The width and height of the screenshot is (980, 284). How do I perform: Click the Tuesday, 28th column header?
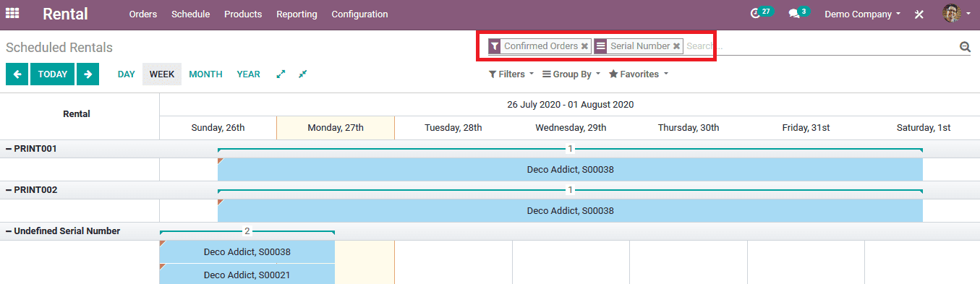click(x=453, y=128)
